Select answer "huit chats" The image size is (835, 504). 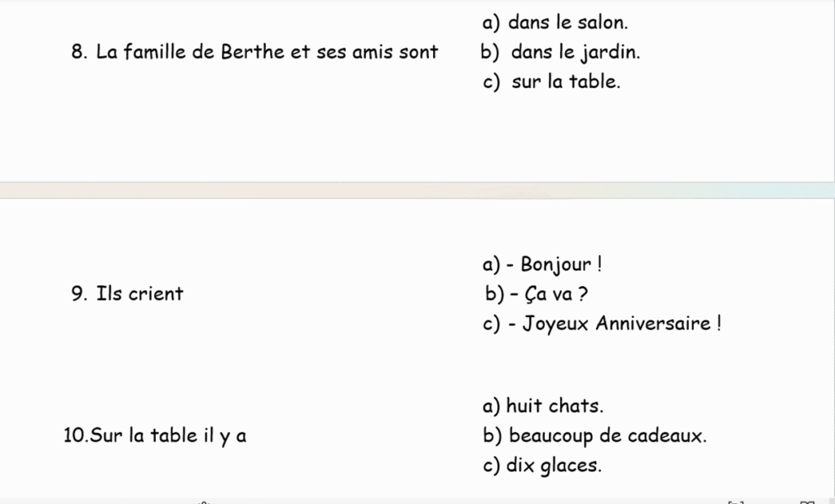pos(554,405)
